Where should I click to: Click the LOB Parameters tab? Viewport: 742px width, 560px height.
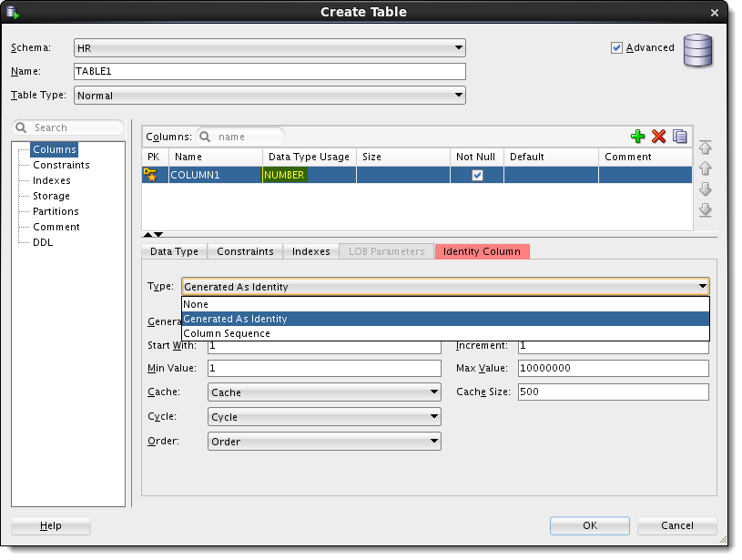[x=387, y=251]
